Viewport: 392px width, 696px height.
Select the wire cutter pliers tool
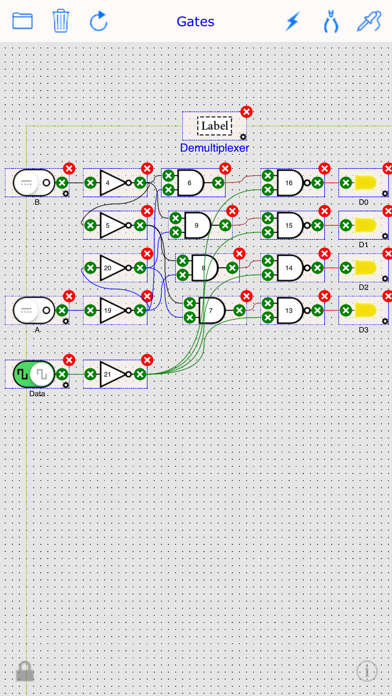pyautogui.click(x=331, y=21)
